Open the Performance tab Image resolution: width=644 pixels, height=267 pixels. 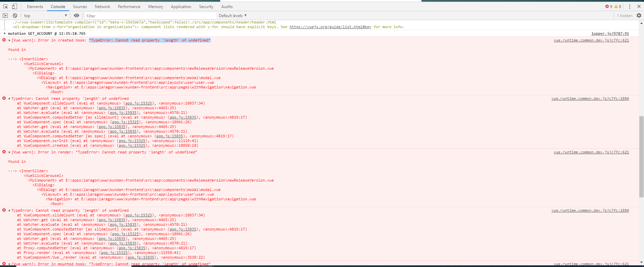pos(129,7)
